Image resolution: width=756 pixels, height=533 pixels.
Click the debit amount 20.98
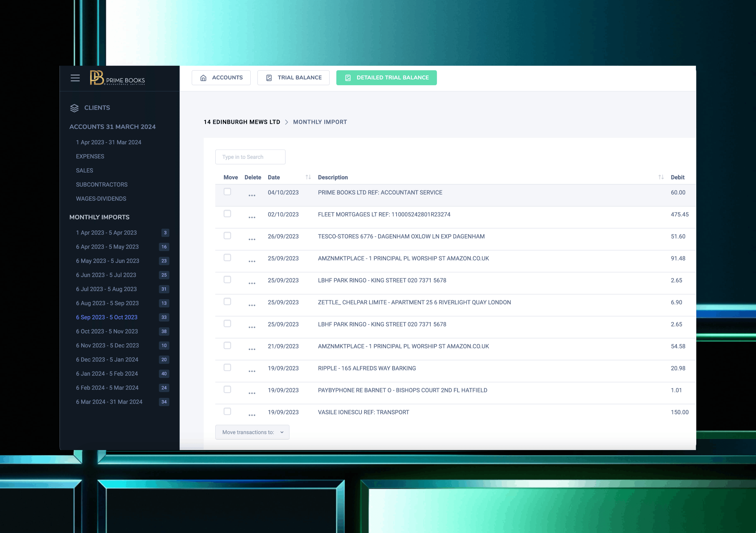[x=678, y=368]
